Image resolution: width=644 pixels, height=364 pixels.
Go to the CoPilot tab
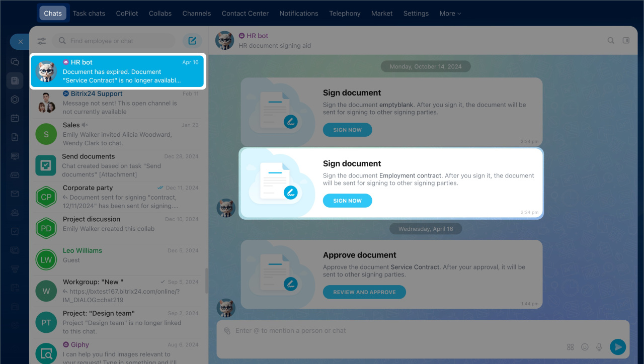click(x=127, y=14)
